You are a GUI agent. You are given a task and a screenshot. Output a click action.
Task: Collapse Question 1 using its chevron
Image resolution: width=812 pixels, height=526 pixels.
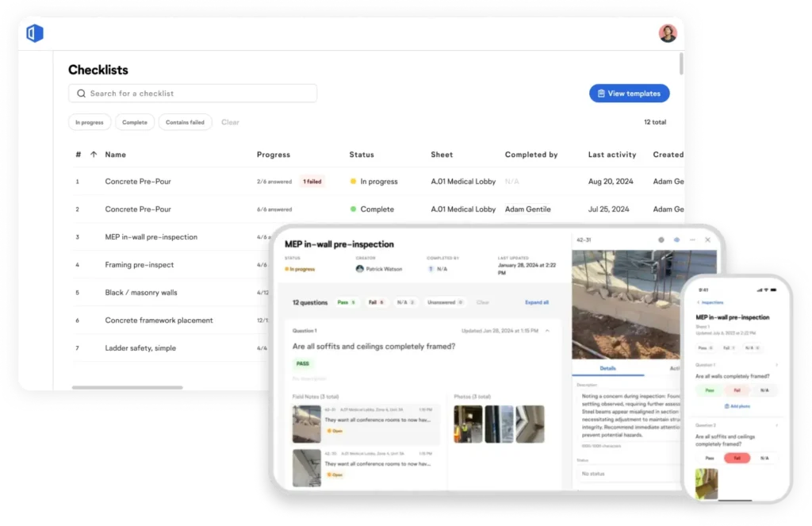(547, 330)
